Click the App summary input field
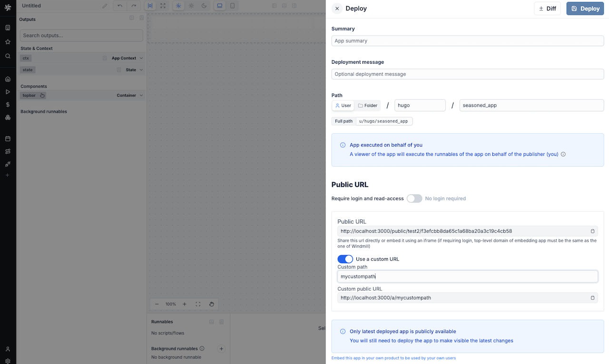The height and width of the screenshot is (364, 609). point(467,41)
